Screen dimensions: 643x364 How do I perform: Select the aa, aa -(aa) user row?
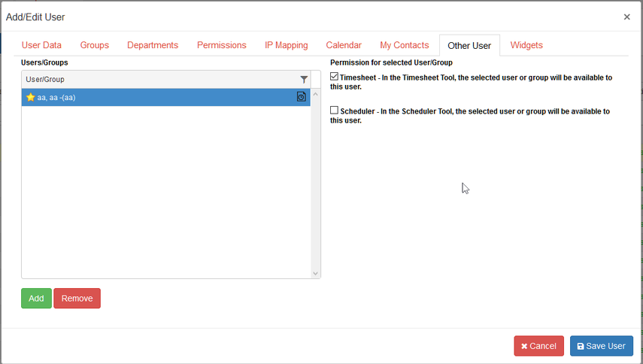[x=165, y=97]
